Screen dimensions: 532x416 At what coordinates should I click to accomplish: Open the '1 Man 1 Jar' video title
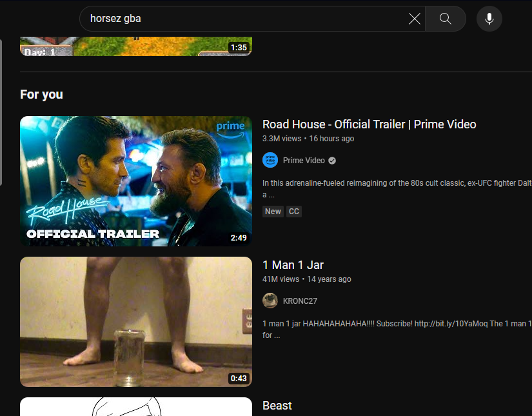293,264
